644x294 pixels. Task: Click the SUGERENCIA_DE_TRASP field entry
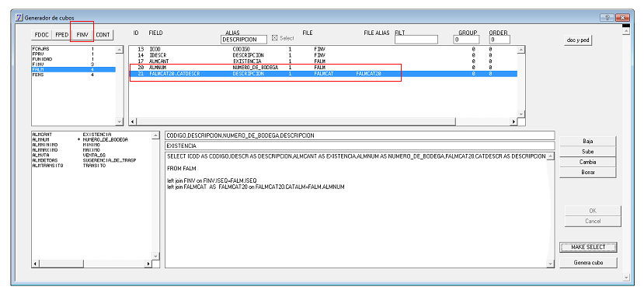click(92, 160)
